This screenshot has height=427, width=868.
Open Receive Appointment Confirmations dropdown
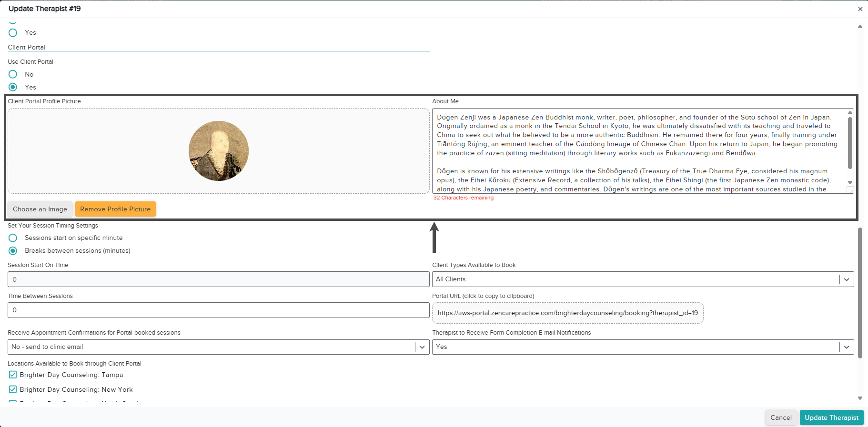point(219,347)
